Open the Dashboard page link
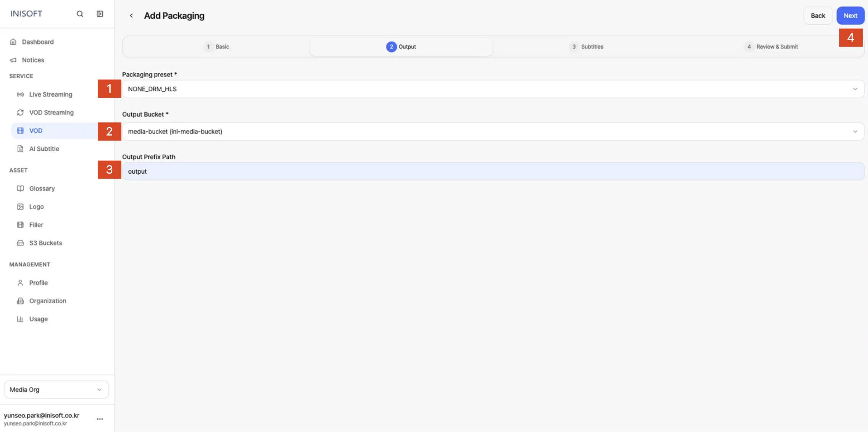 point(38,42)
